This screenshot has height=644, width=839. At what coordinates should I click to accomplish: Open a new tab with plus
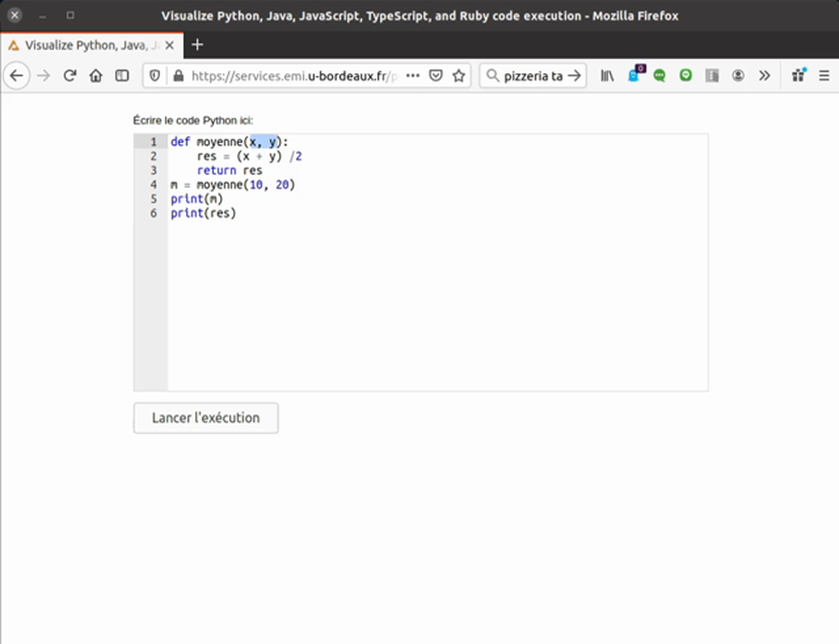[198, 45]
